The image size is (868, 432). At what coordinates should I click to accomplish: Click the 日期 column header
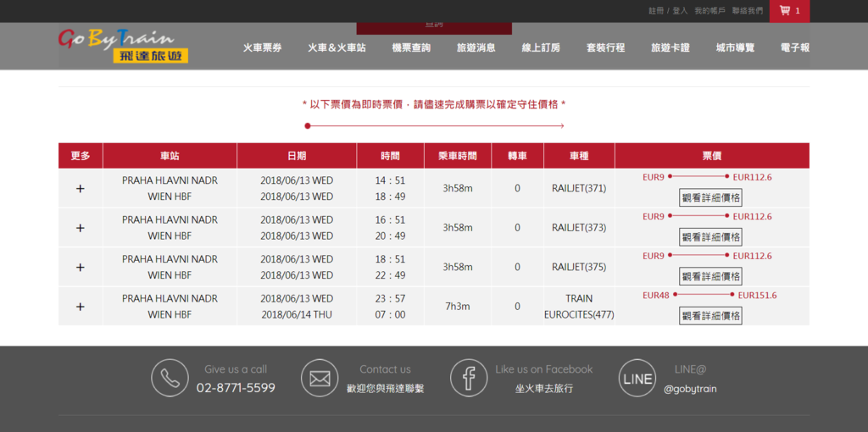click(297, 156)
